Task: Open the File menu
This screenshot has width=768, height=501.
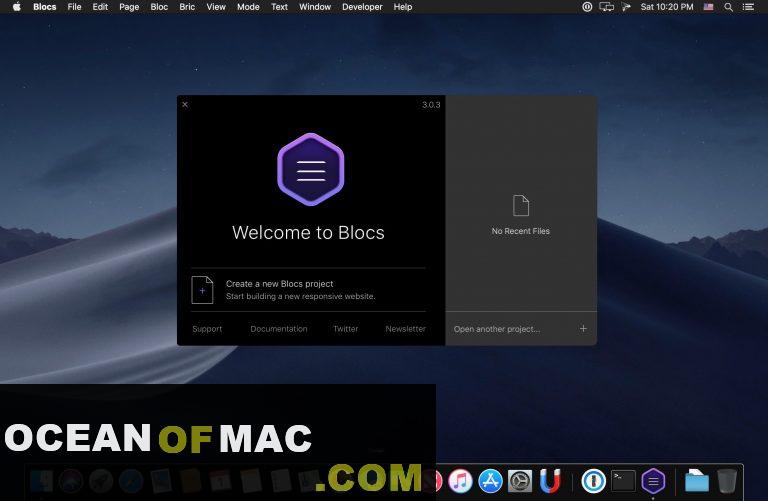Action: (x=74, y=7)
